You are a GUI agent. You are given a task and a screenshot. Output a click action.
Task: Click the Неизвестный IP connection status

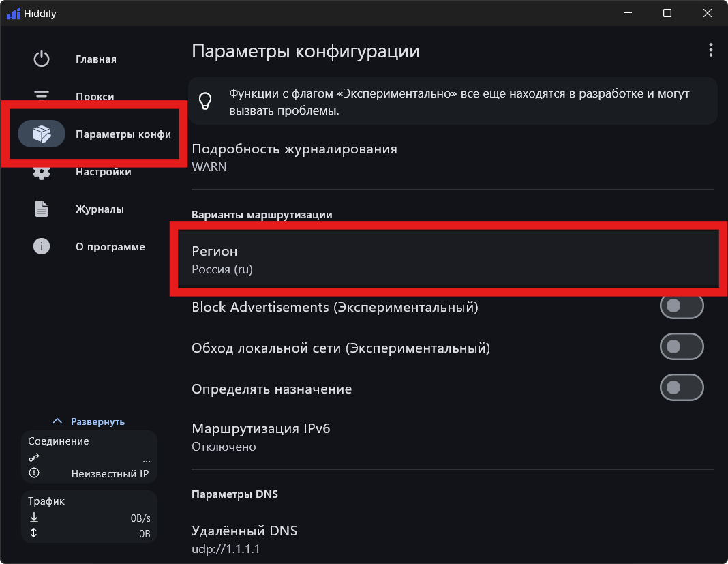(109, 473)
